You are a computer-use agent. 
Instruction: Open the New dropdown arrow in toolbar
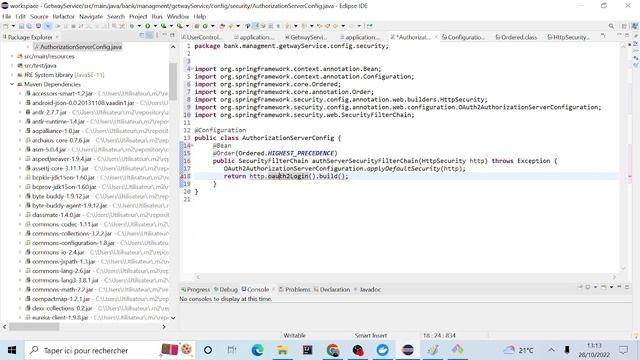point(13,26)
